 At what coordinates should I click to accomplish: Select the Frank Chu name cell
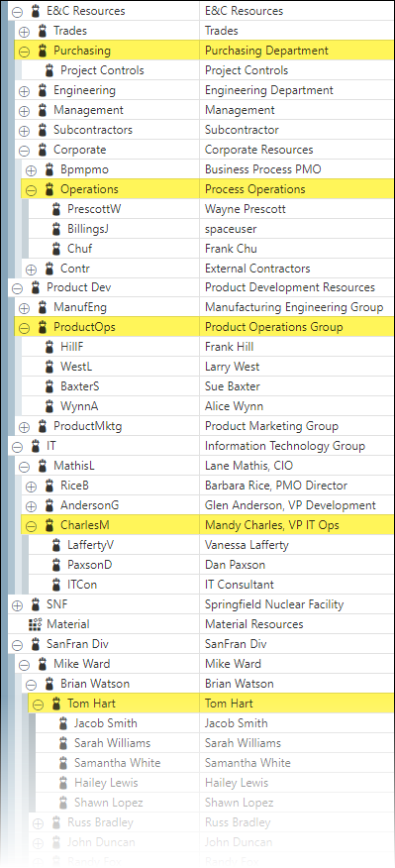coord(297,249)
